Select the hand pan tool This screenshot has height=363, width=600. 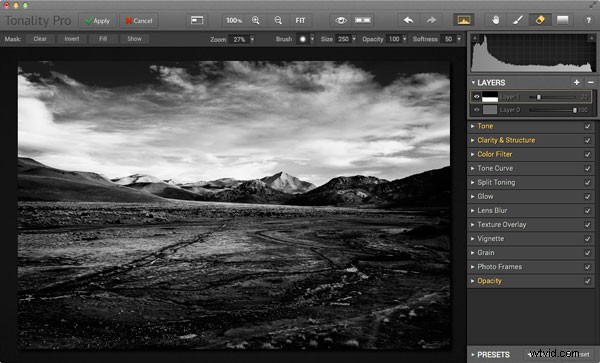[x=496, y=20]
